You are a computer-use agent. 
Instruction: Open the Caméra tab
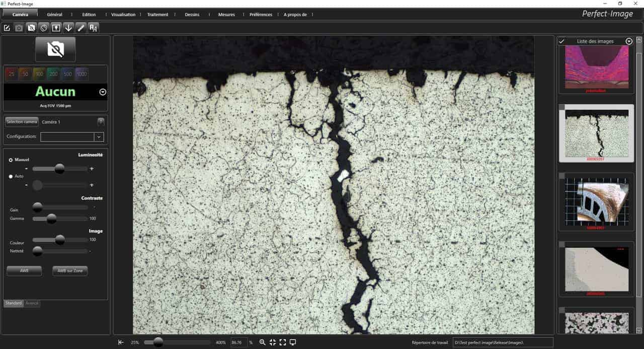click(x=20, y=15)
